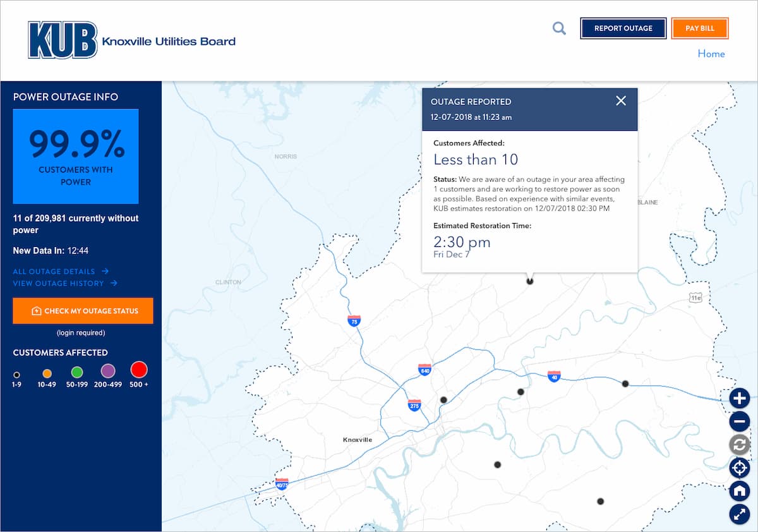Expand map to fullscreen
The image size is (758, 532).
pyautogui.click(x=739, y=514)
